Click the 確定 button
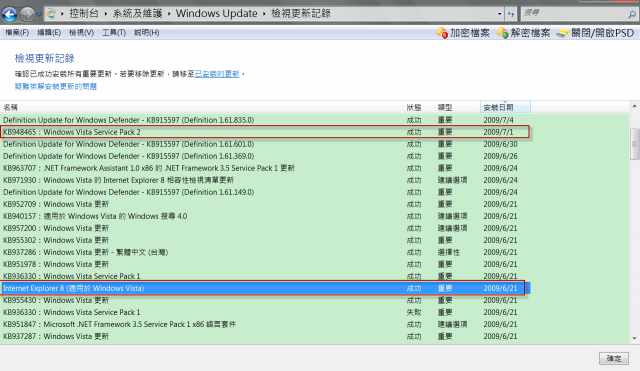 pos(614,358)
